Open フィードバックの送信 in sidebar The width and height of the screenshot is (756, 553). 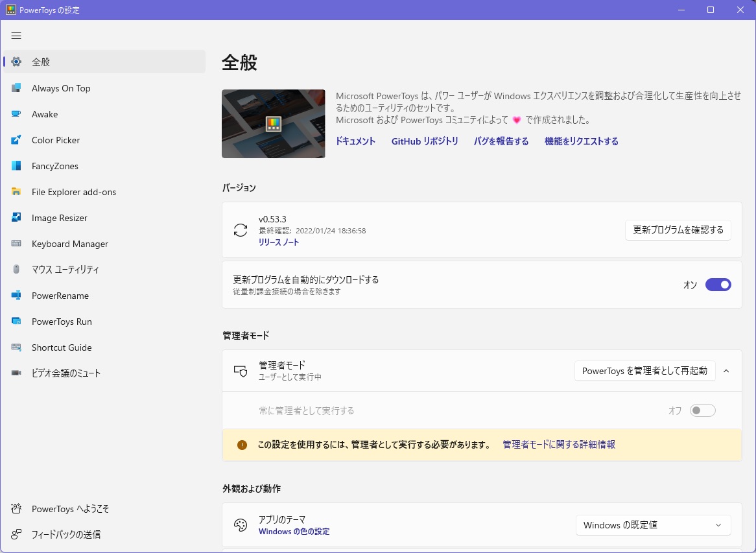(x=104, y=534)
